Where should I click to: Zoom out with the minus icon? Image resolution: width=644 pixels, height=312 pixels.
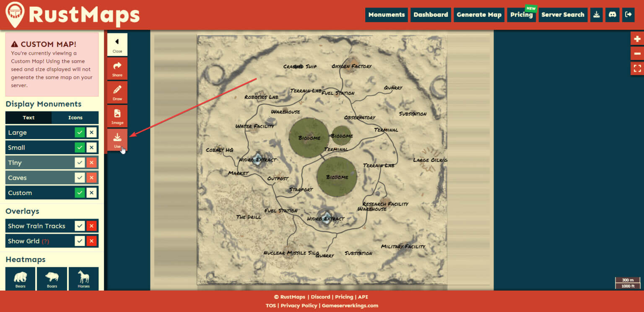coord(637,54)
